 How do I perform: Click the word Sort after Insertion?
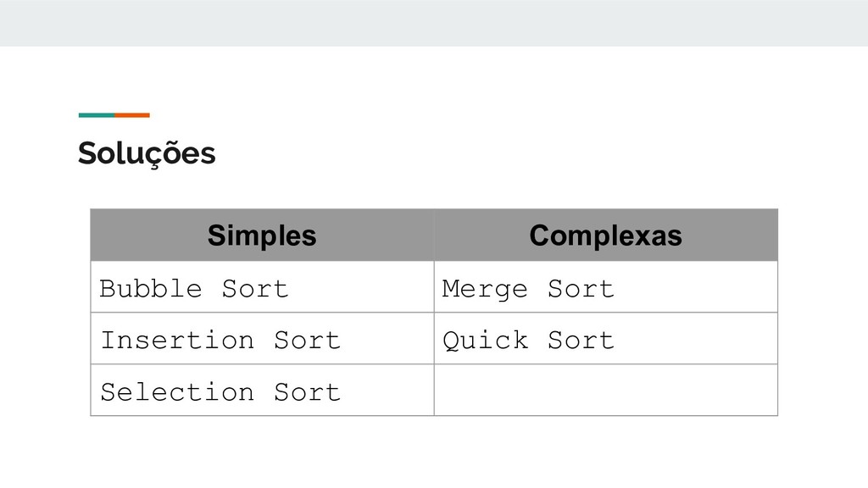click(307, 340)
